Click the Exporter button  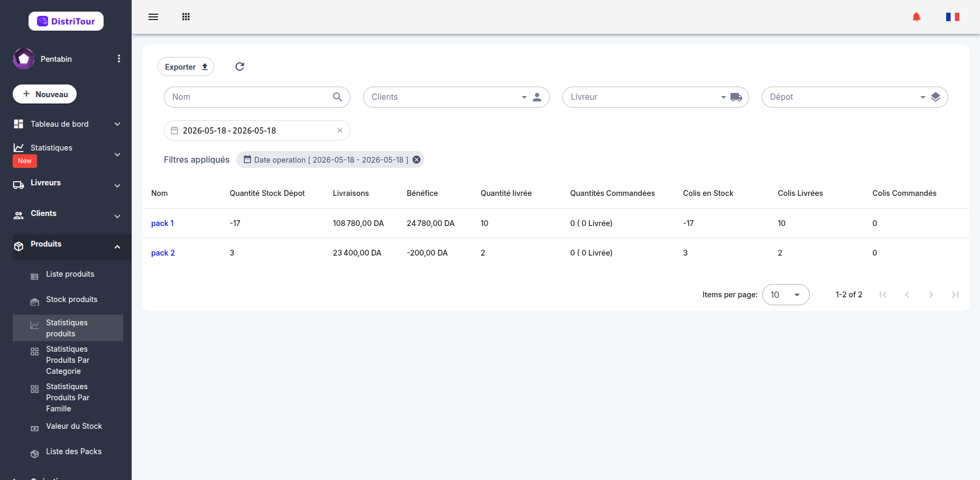tap(186, 67)
